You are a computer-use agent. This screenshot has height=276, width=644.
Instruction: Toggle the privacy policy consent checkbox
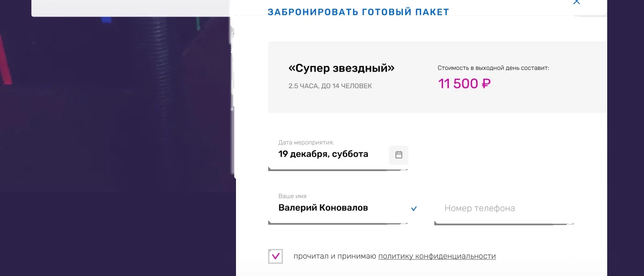point(275,256)
